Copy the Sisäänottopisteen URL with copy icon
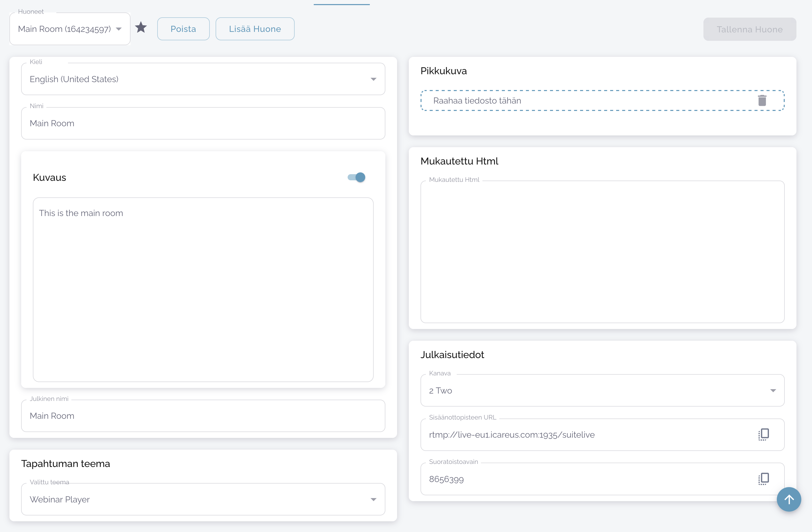This screenshot has height=532, width=812. (x=764, y=434)
